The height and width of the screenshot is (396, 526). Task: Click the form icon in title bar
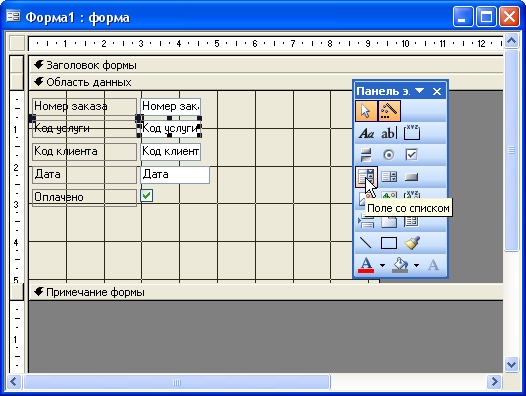tap(13, 16)
